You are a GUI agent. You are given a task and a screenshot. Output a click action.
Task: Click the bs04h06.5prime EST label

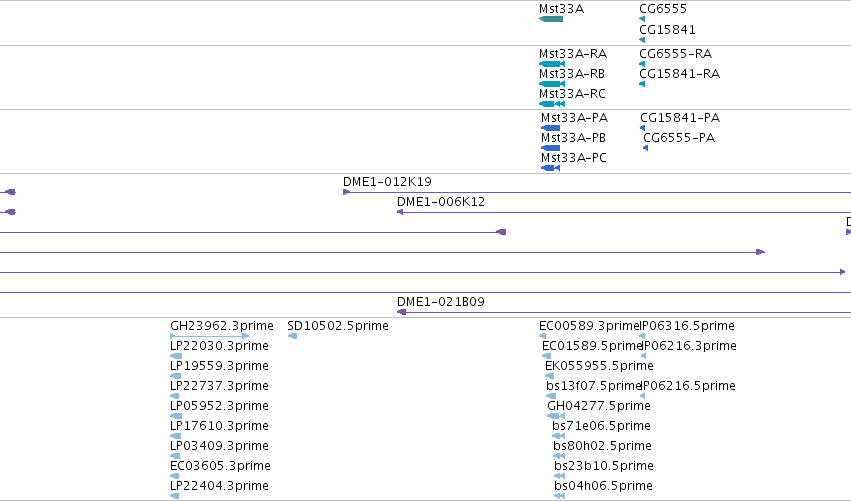pos(604,486)
